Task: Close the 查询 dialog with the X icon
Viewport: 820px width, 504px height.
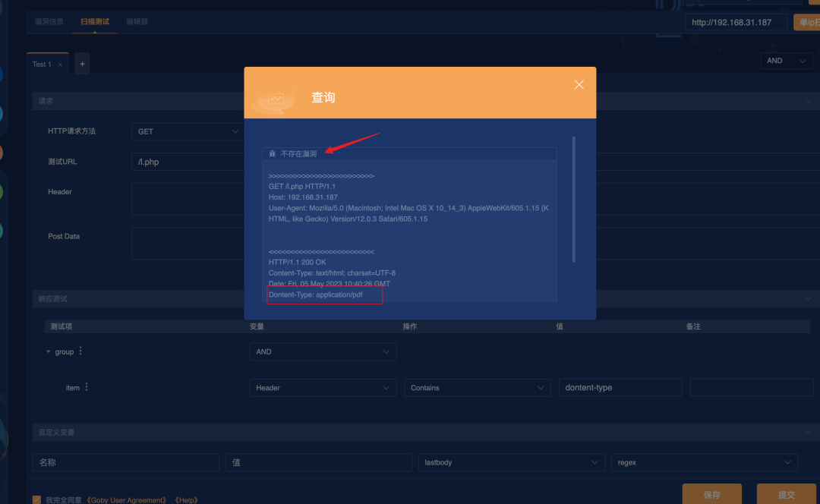Action: [579, 85]
